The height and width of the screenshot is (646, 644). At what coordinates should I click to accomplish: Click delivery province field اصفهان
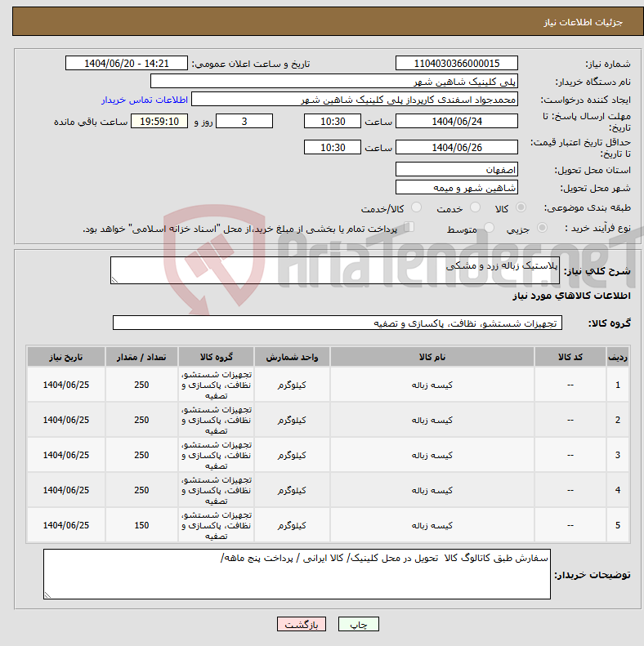pos(456,169)
